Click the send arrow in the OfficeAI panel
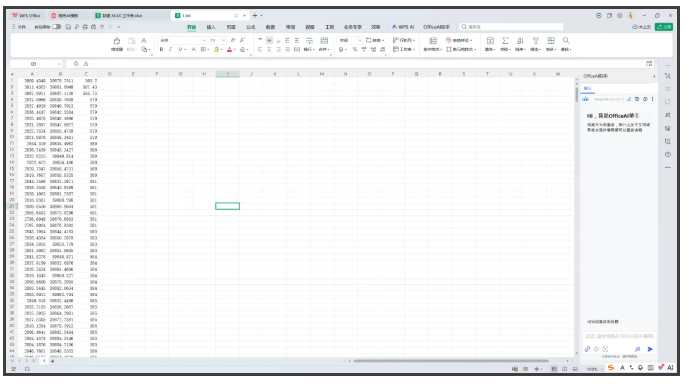The height and width of the screenshot is (388, 690). [x=650, y=349]
